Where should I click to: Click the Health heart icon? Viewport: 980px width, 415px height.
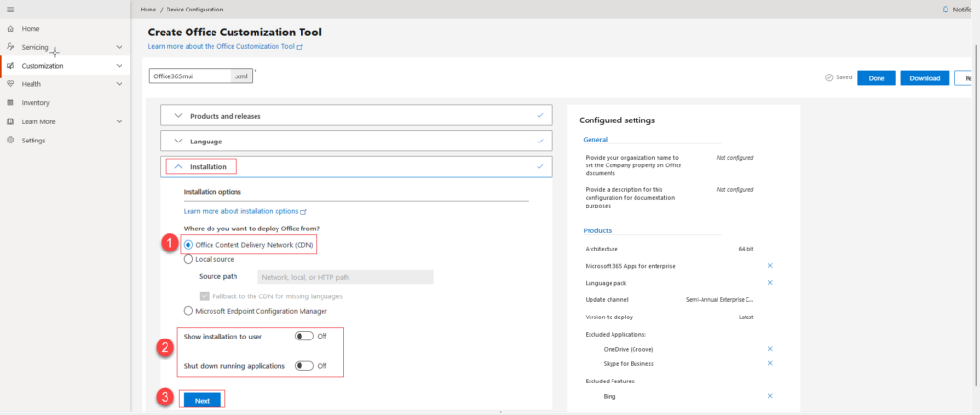click(x=10, y=84)
